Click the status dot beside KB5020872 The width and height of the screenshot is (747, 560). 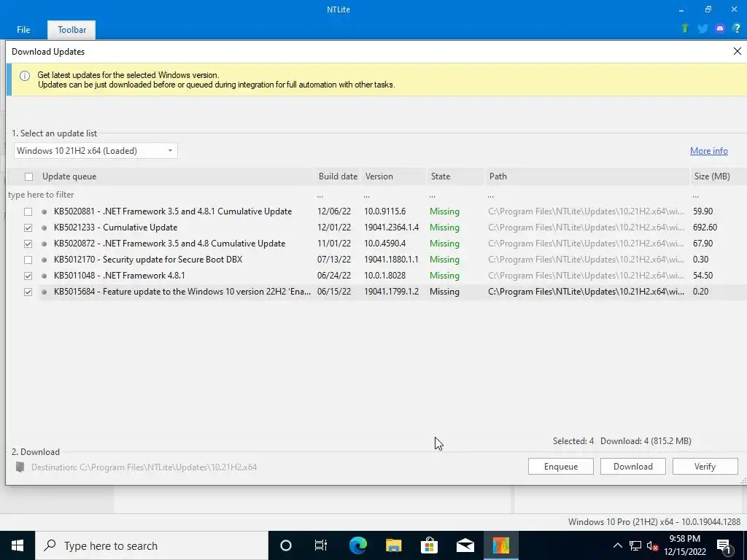[44, 244]
